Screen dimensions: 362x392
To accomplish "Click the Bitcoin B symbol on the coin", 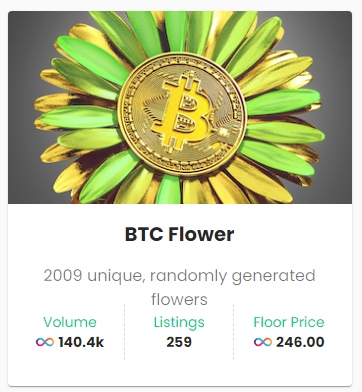I will [182, 113].
